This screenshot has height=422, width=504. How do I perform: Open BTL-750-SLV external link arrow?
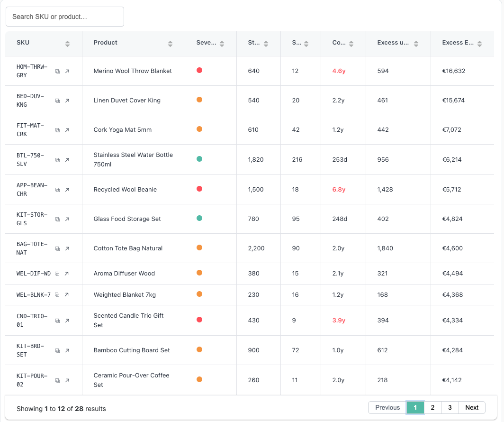click(67, 160)
